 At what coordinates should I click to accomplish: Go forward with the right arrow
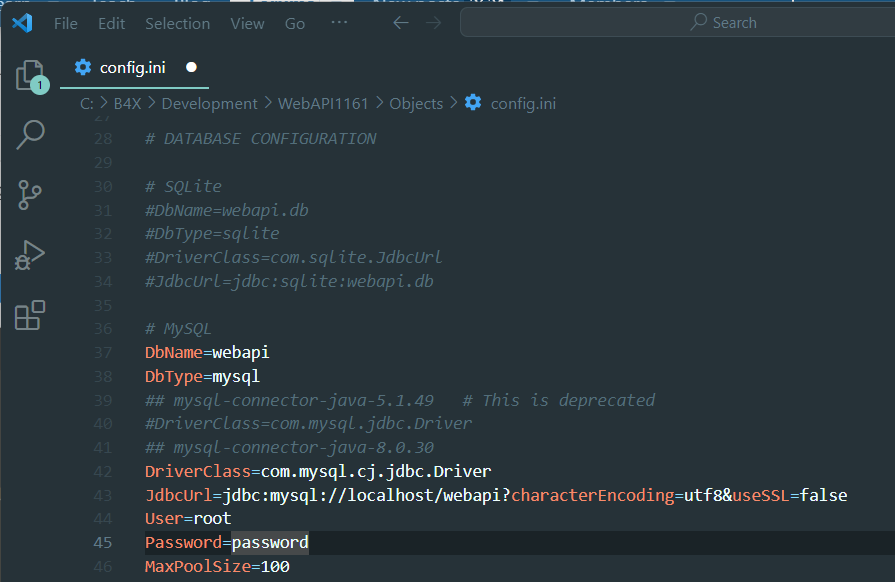click(433, 23)
